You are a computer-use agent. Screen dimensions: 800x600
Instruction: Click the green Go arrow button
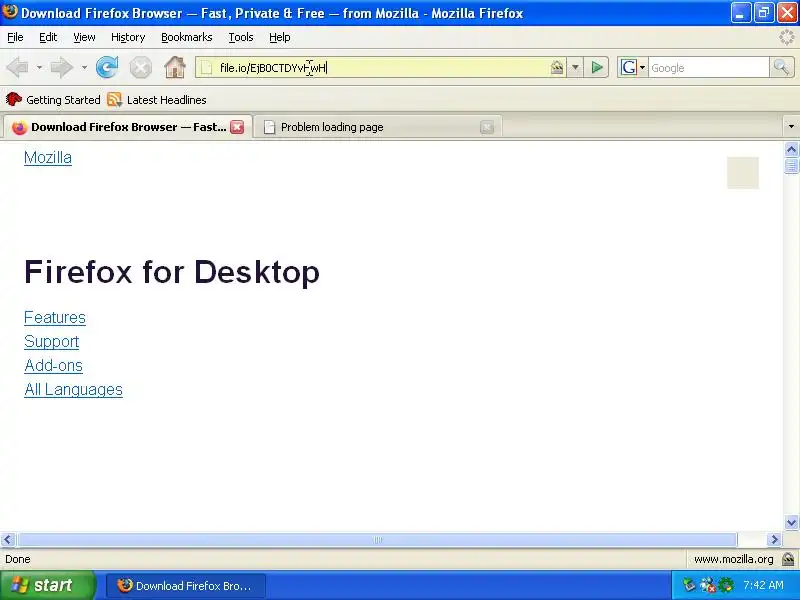point(596,67)
